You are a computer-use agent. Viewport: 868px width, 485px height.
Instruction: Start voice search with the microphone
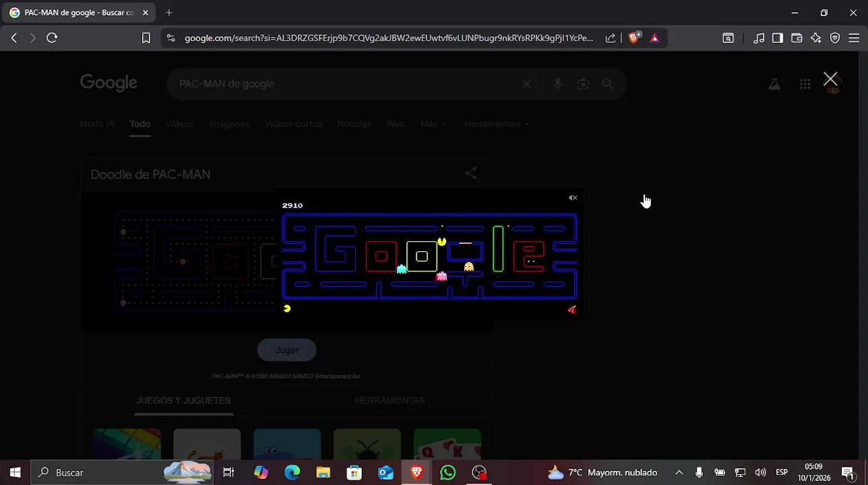pyautogui.click(x=557, y=84)
